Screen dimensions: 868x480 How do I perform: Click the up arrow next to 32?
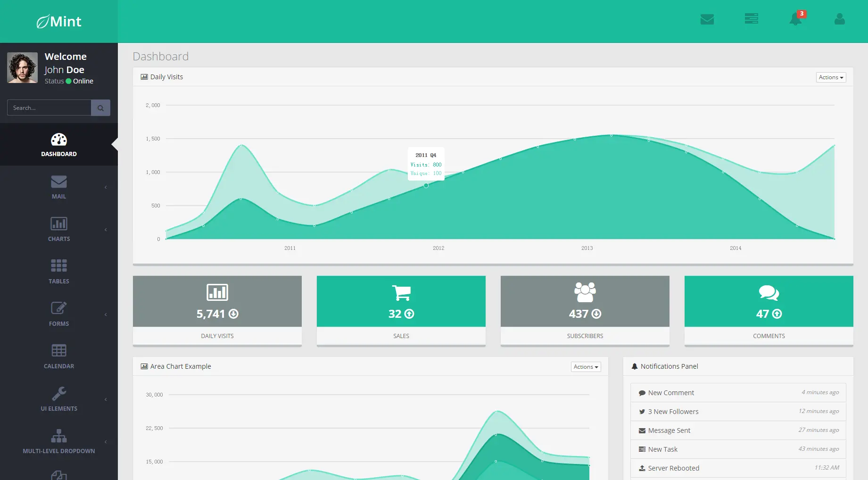coord(409,314)
